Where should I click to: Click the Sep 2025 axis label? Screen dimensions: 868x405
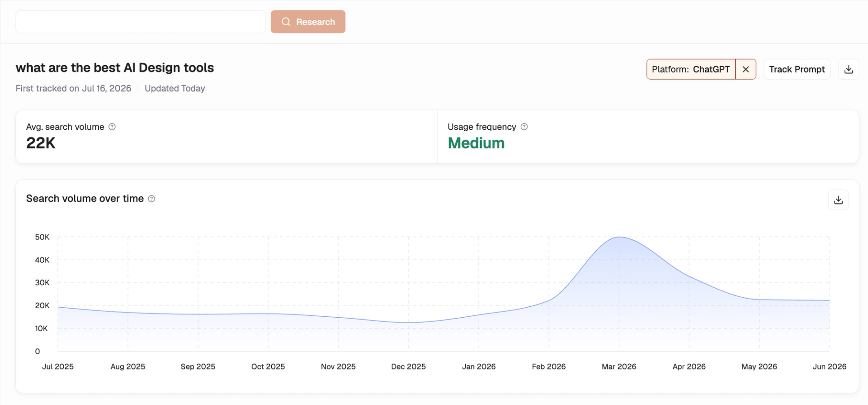(198, 367)
